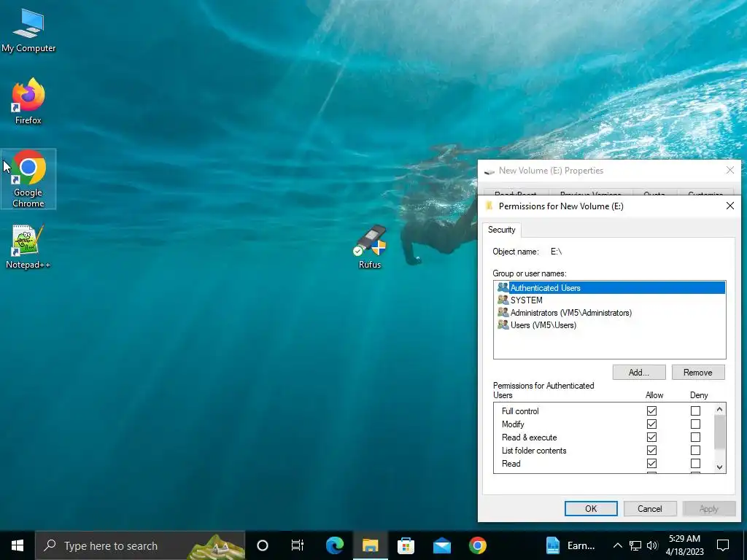The height and width of the screenshot is (560, 747).
Task: Click the Add... button
Action: (639, 373)
